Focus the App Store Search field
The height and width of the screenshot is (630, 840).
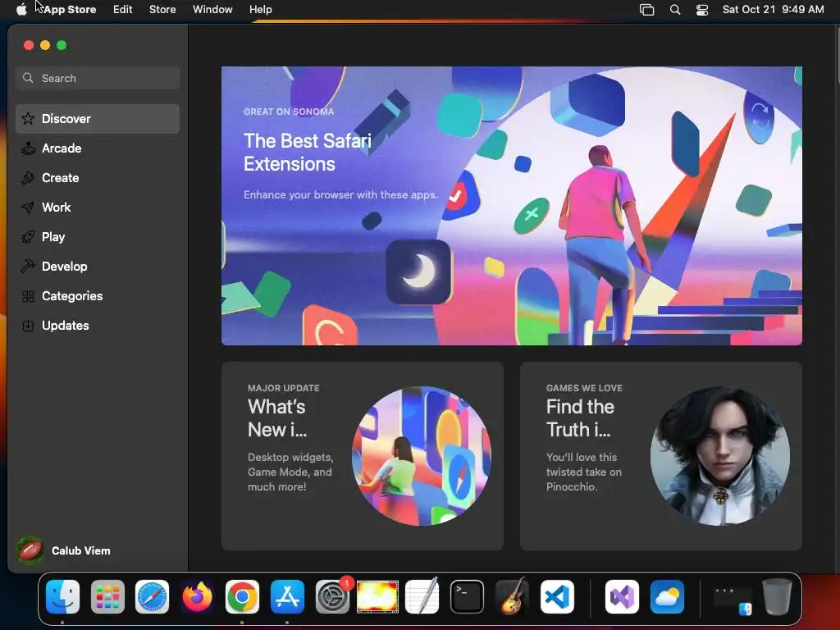(x=98, y=78)
